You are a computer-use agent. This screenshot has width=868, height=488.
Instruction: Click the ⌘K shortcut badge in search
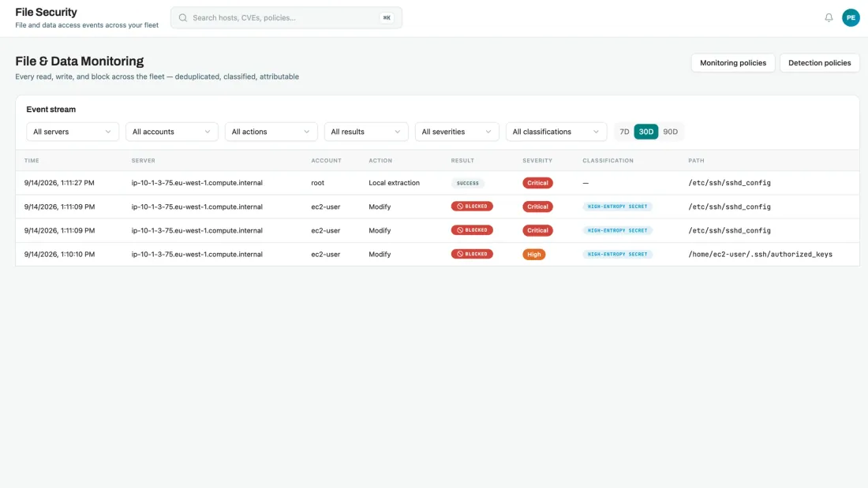pyautogui.click(x=387, y=17)
